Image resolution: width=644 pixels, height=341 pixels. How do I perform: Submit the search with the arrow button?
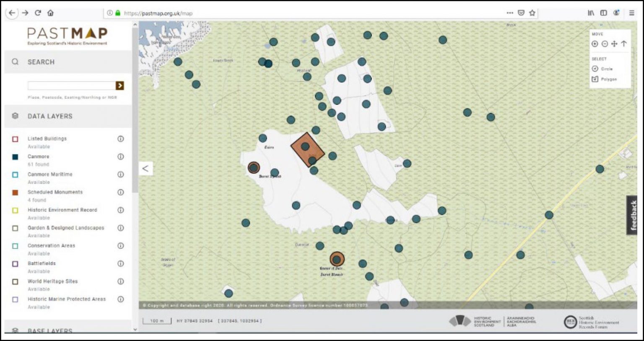[120, 85]
